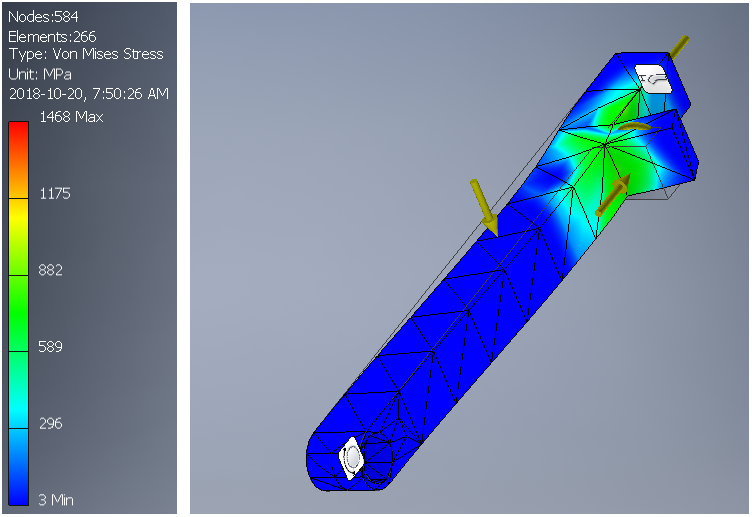Click the '1468 Max' legend label
Viewport: 752px width, 517px height.
point(71,117)
